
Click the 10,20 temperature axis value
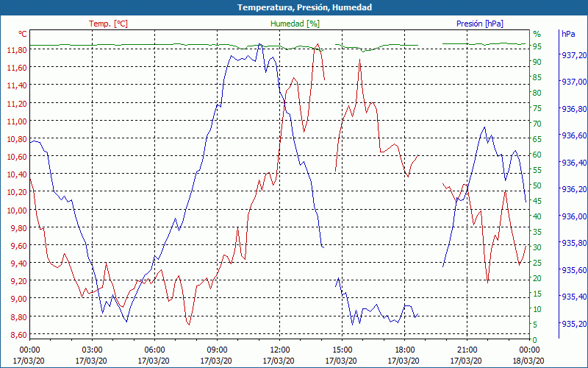point(16,192)
